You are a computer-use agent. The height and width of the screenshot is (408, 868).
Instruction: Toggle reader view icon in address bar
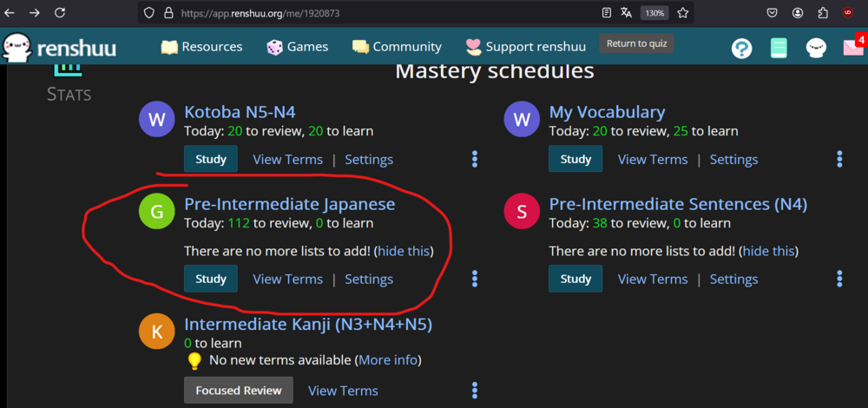tap(607, 13)
